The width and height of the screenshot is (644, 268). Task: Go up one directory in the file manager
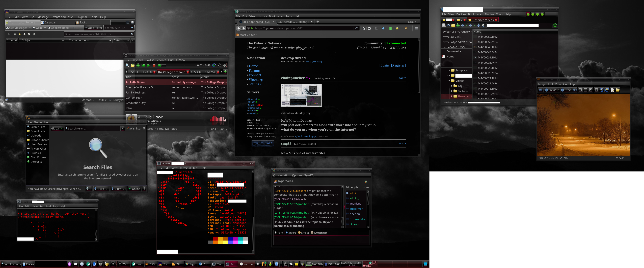pyautogui.click(x=478, y=25)
